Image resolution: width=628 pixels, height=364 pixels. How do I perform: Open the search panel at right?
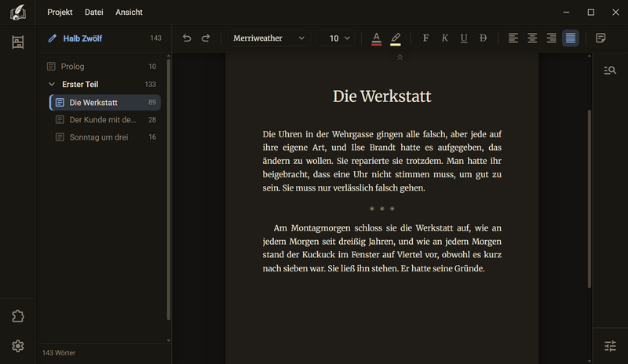click(x=610, y=71)
